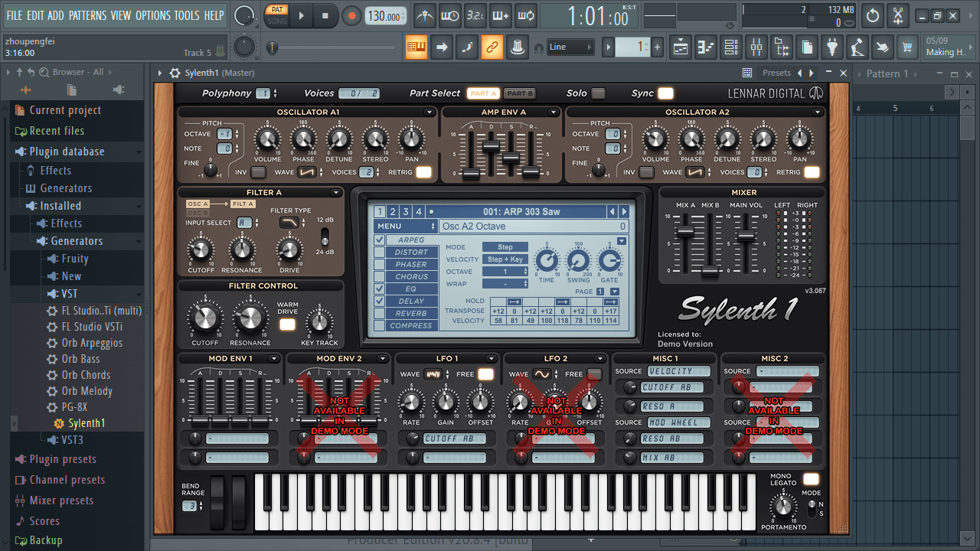The image size is (980, 551).
Task: Open the HELP menu
Action: pos(214,15)
